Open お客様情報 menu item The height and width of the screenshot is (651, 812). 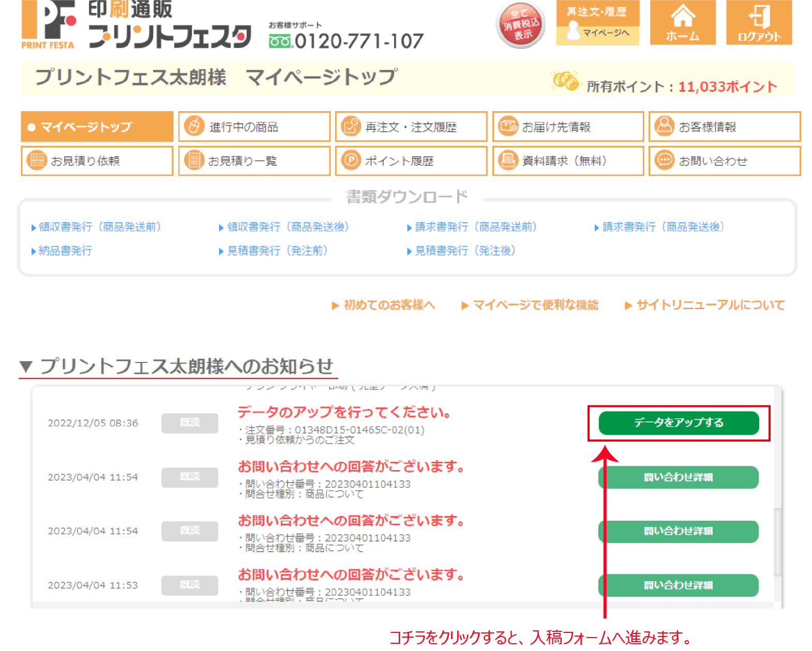pos(725,127)
